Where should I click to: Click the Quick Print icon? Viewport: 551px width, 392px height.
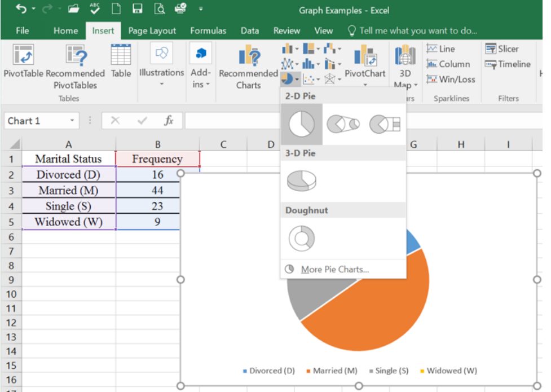coord(180,8)
